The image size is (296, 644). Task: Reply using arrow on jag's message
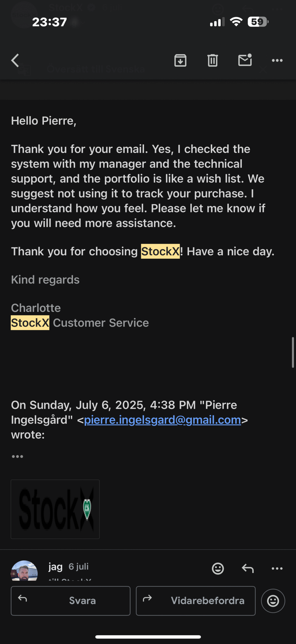[x=248, y=568]
